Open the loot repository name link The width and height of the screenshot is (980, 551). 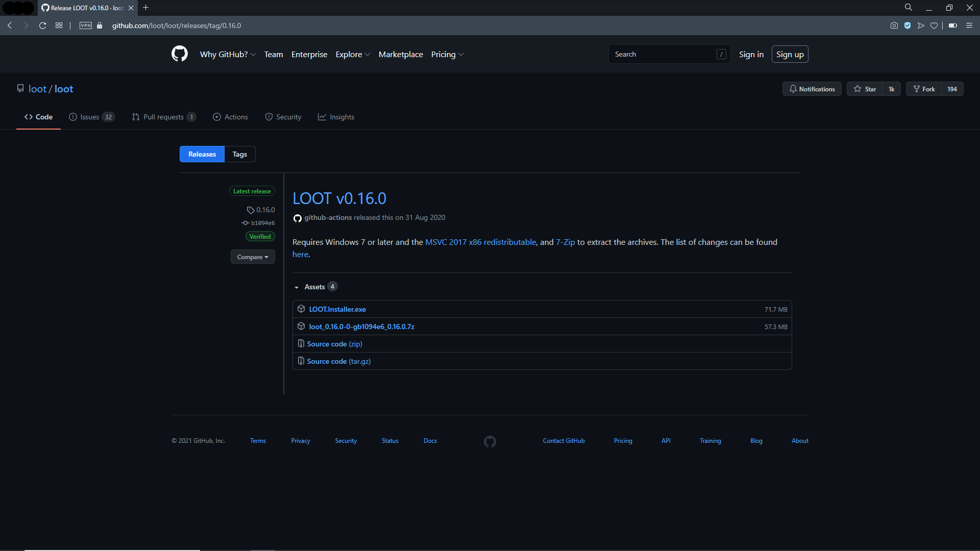point(64,89)
